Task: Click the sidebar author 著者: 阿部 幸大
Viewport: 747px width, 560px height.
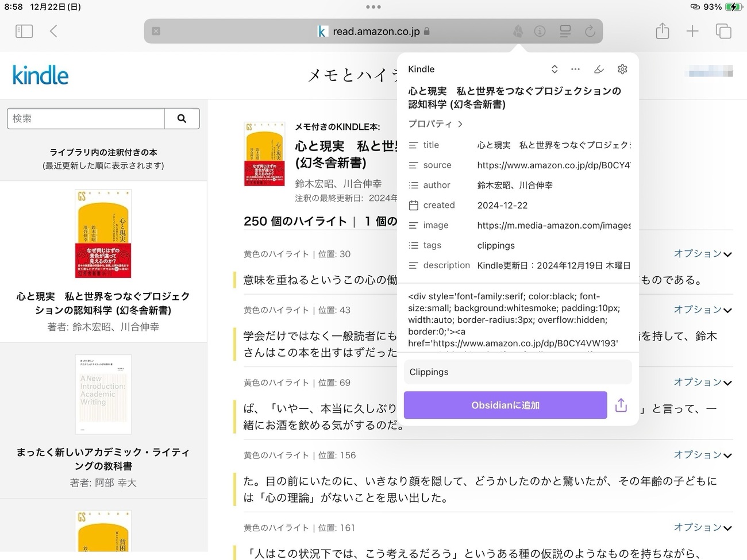Action: pyautogui.click(x=103, y=482)
